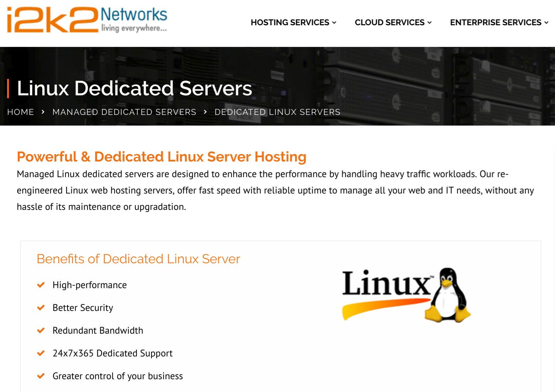Click the Powerful & Dedicated Linux Server Hosting heading
The height and width of the screenshot is (392, 555).
tap(161, 157)
